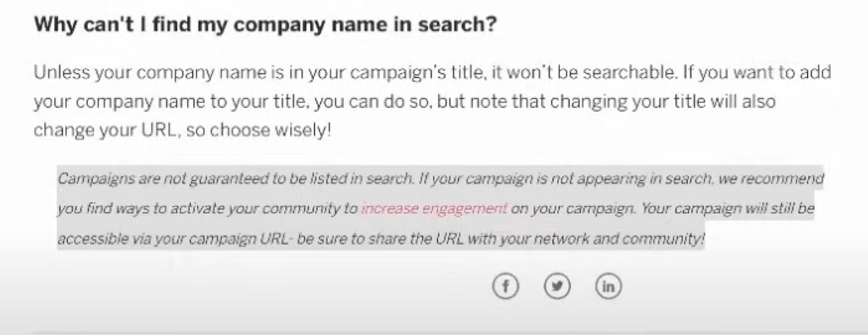Click the phrase 'choose wisely!'
The height and width of the screenshot is (335, 868).
tap(270, 130)
